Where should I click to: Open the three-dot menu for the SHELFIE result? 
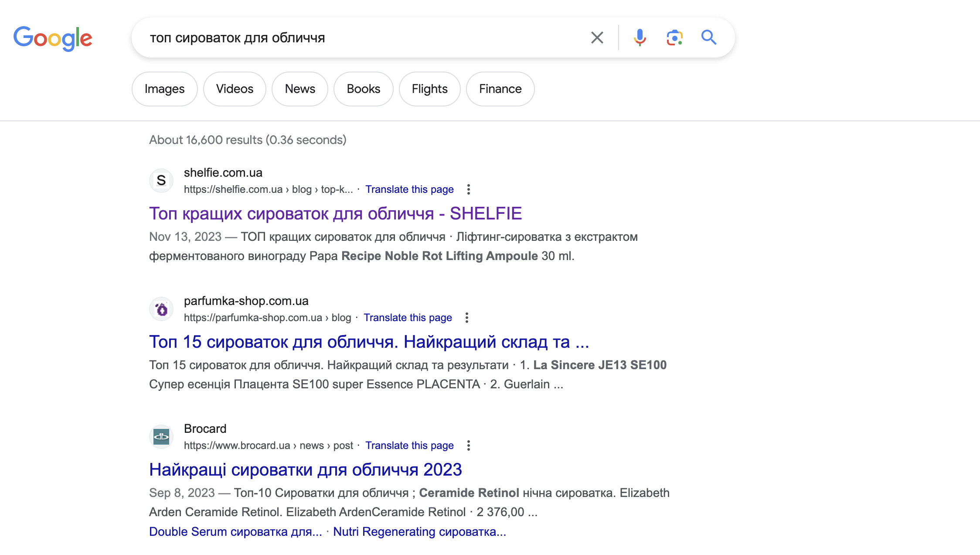[x=469, y=189]
